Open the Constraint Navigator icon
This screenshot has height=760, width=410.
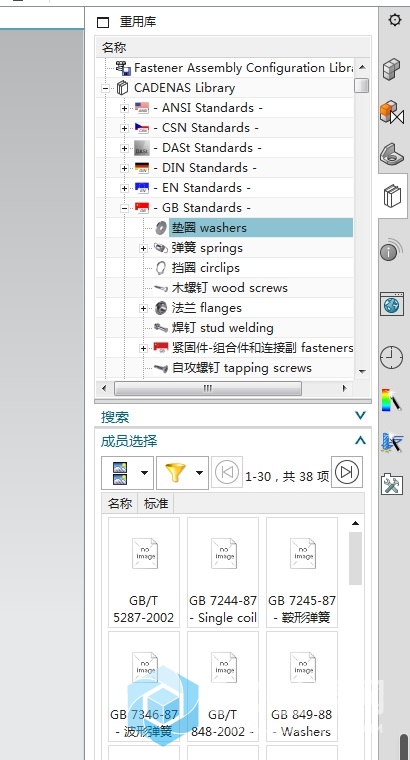[392, 112]
